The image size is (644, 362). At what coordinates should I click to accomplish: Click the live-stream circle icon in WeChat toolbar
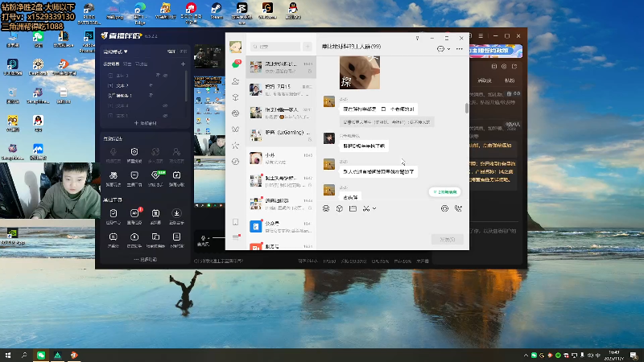pyautogui.click(x=444, y=208)
